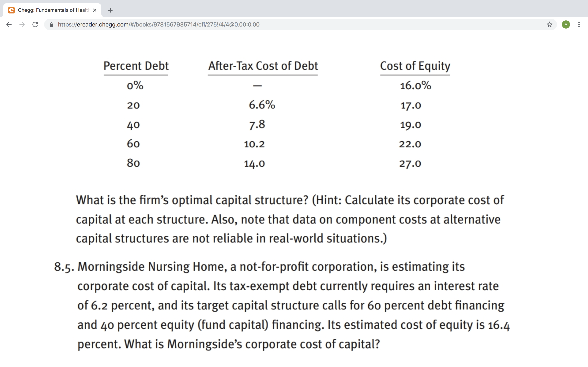Open the Chrome three-dot menu

tap(579, 24)
